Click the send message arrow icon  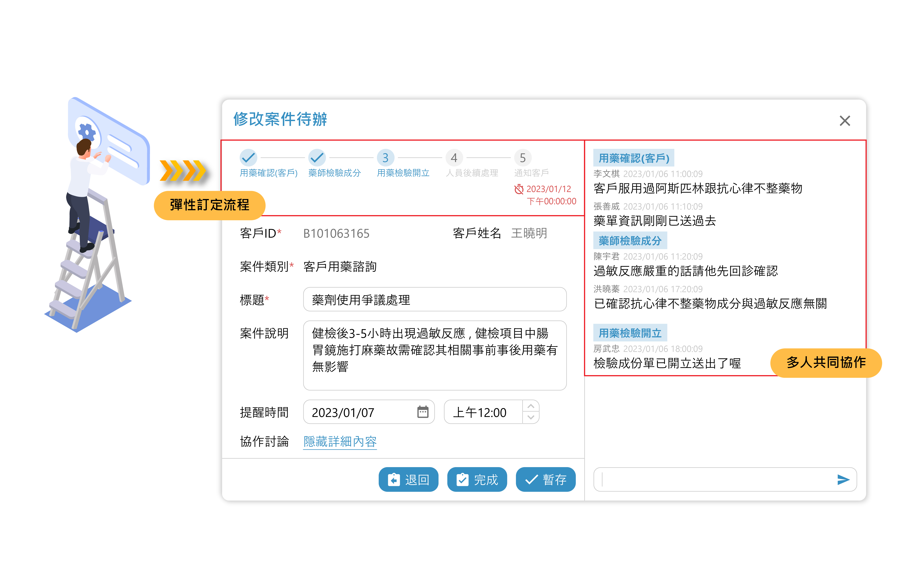(843, 479)
